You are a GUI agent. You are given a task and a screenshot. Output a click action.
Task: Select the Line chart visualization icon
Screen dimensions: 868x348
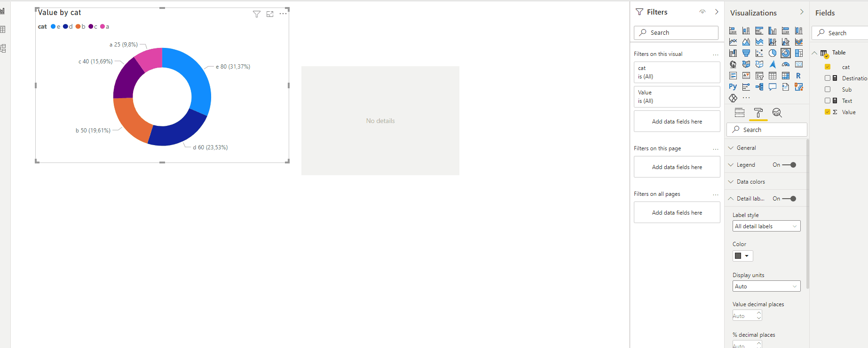pyautogui.click(x=733, y=42)
